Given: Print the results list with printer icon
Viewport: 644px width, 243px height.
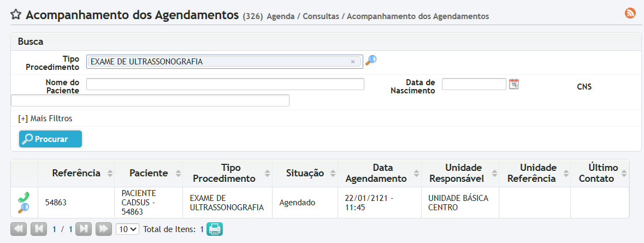Looking at the screenshot, I should [x=214, y=229].
